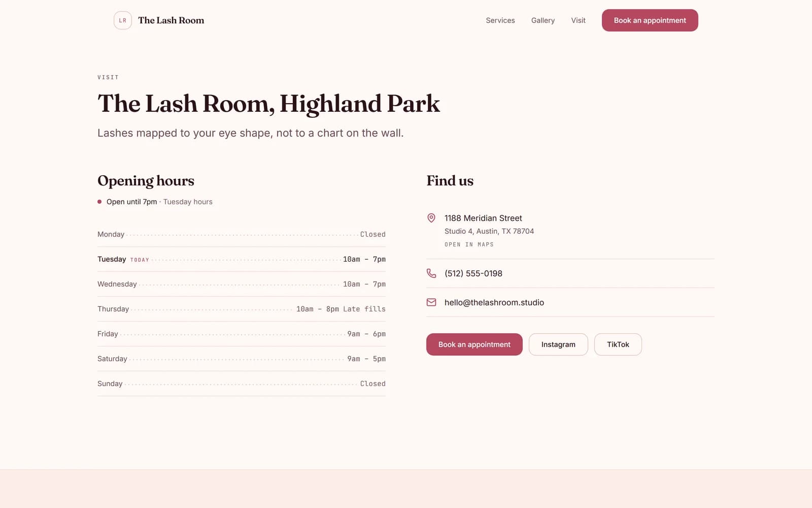Click the VISIT eyebrow label
This screenshot has height=508, width=812.
pos(108,77)
